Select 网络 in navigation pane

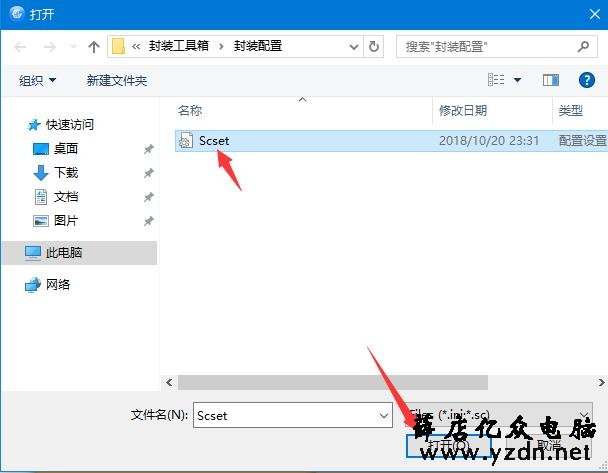click(x=58, y=285)
